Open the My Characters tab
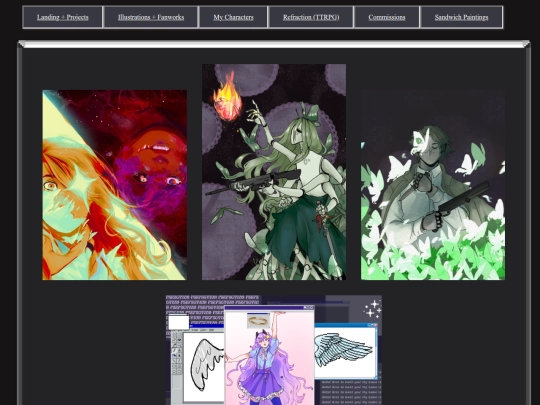Viewport: 540px width, 405px height. point(233,17)
